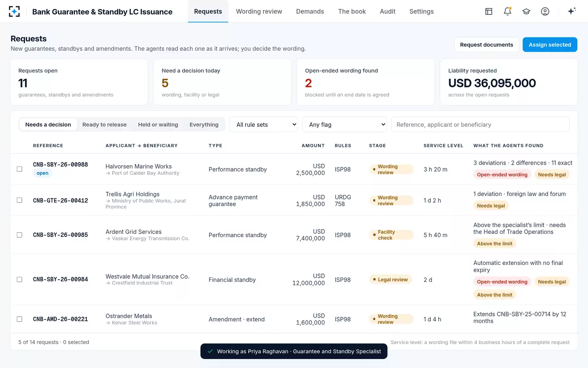Click the Facility check stage badge
588x368 pixels.
[391, 235]
